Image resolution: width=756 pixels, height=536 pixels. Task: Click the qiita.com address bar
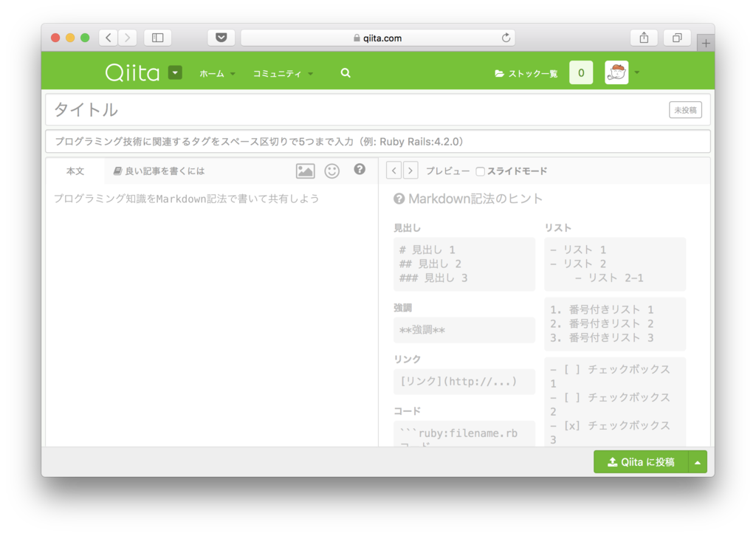[x=378, y=38]
